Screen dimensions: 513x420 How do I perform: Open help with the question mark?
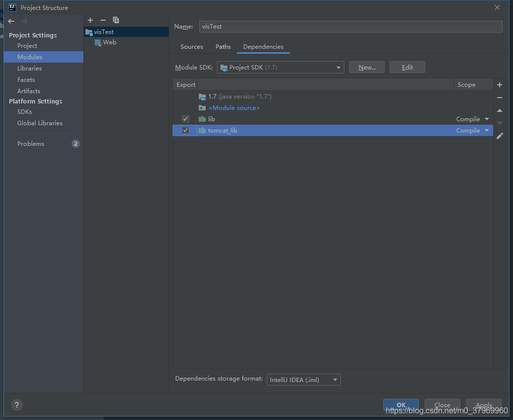17,405
